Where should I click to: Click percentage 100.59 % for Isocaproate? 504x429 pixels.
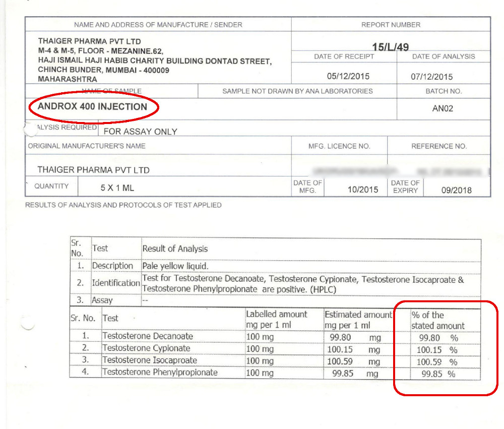437,362
